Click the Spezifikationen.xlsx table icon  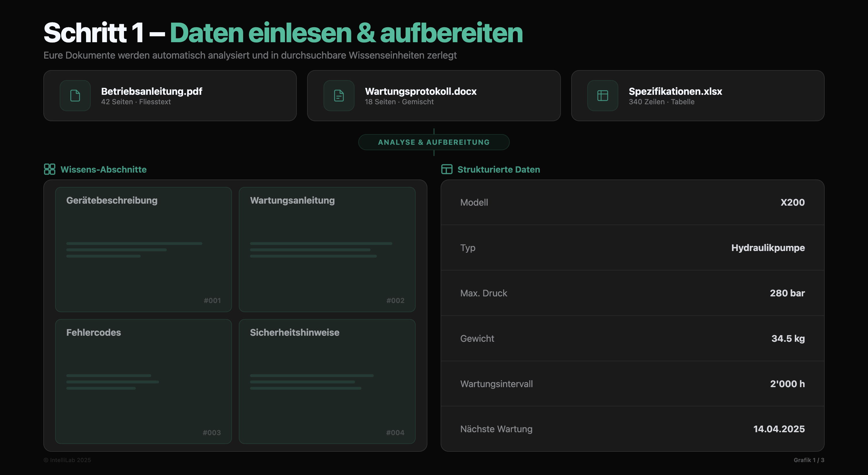(x=602, y=96)
